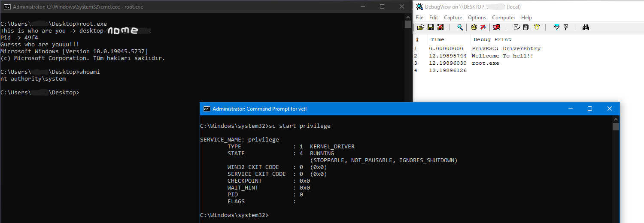Click the 'Pid -> 49f4' line in cmd
The width and height of the screenshot is (644, 223).
19,38
